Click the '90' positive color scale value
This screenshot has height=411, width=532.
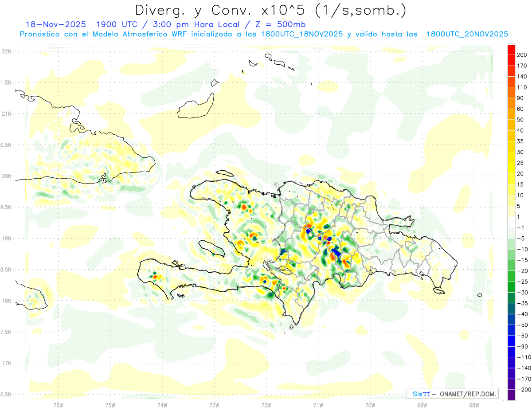click(x=520, y=98)
